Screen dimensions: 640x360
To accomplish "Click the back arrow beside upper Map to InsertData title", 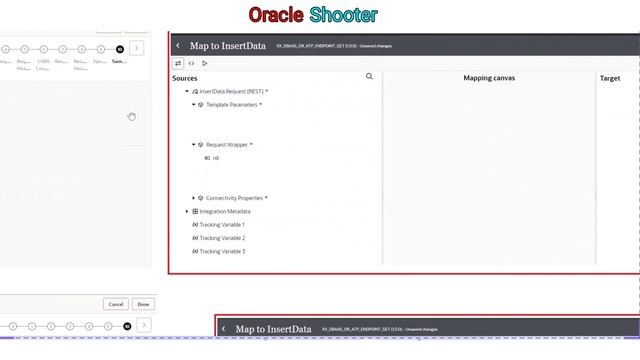I will tap(178, 45).
